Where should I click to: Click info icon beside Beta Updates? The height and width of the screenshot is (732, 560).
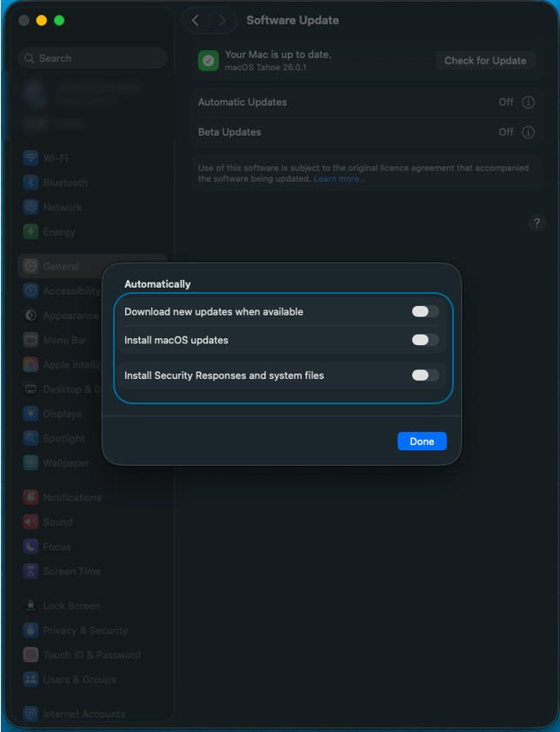coord(528,132)
